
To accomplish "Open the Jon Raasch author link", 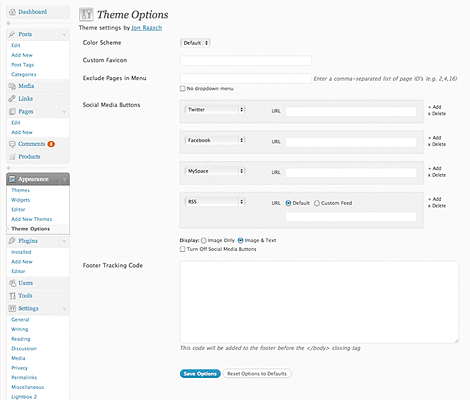I will point(147,28).
